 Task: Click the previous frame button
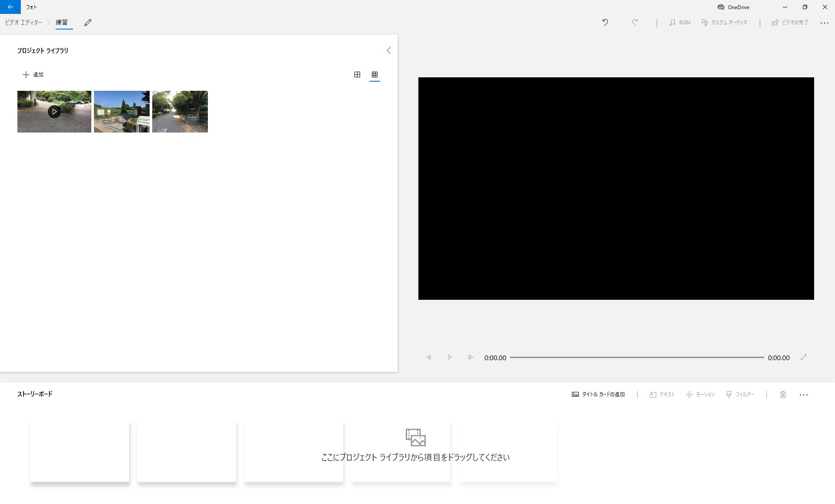pos(428,358)
